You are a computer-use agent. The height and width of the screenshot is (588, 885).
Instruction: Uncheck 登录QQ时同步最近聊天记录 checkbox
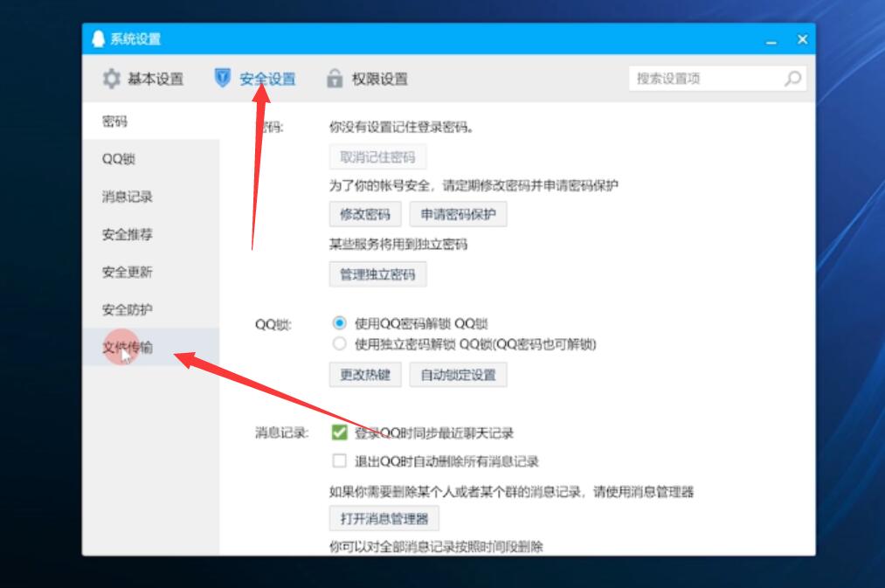point(339,432)
